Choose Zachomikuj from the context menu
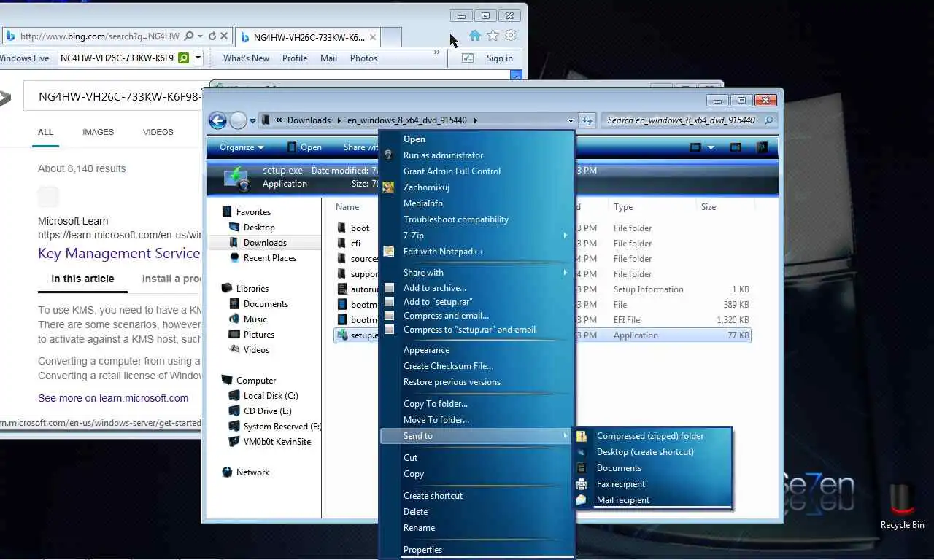Image resolution: width=934 pixels, height=560 pixels. click(426, 187)
